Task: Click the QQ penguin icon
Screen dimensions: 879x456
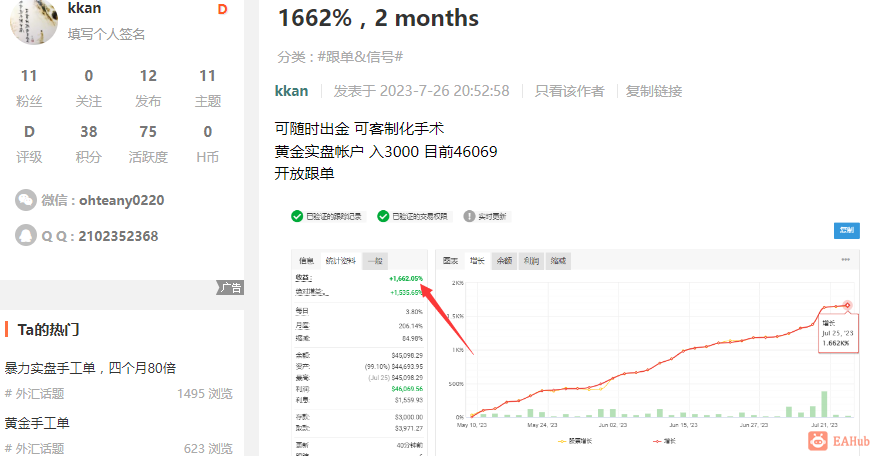Action: [x=26, y=236]
